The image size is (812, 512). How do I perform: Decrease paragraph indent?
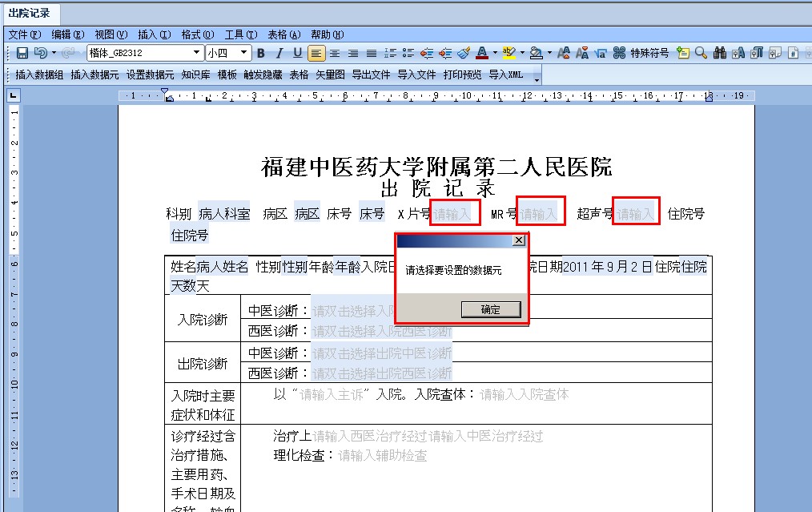tap(427, 53)
